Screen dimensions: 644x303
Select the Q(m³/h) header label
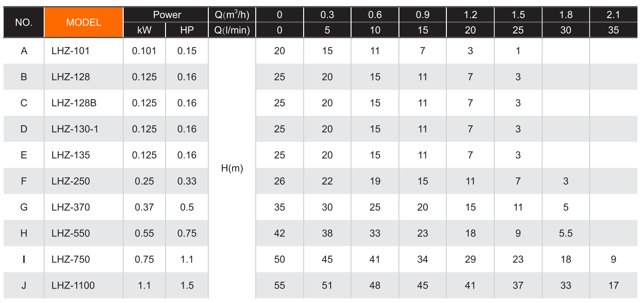click(x=232, y=14)
